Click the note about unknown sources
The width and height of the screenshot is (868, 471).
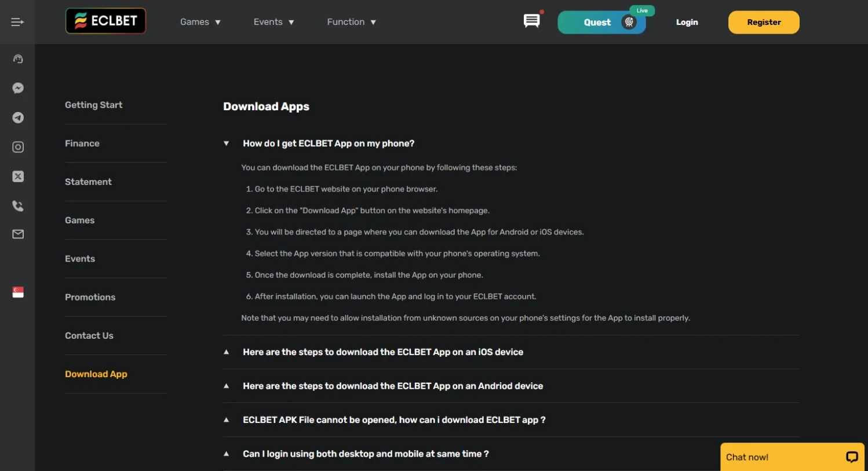pos(466,318)
